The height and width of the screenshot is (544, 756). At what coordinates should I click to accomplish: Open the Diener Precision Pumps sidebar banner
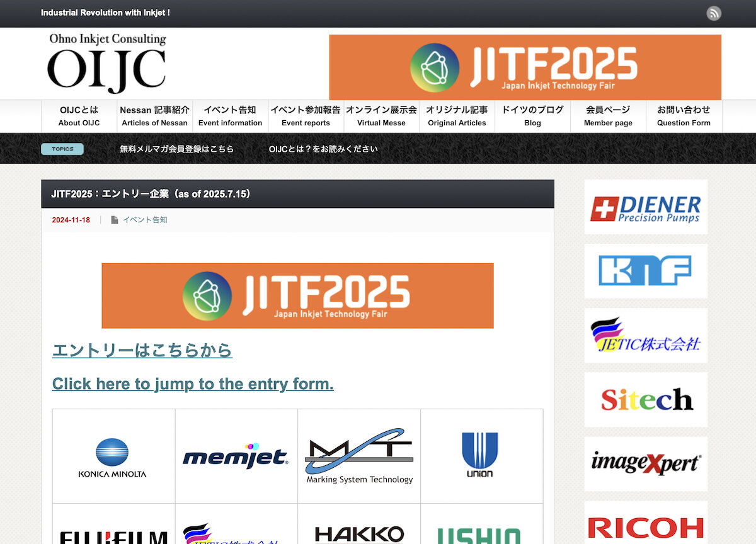pos(646,207)
